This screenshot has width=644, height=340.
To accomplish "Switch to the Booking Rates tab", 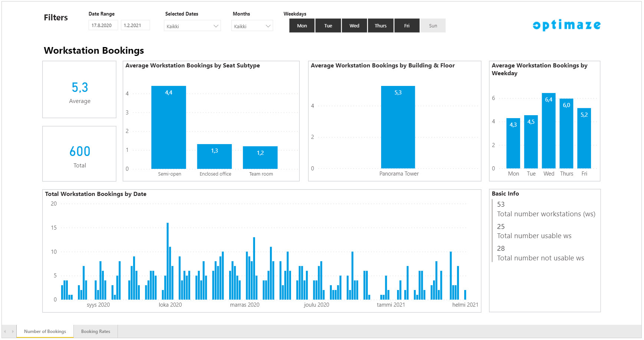I will [96, 331].
